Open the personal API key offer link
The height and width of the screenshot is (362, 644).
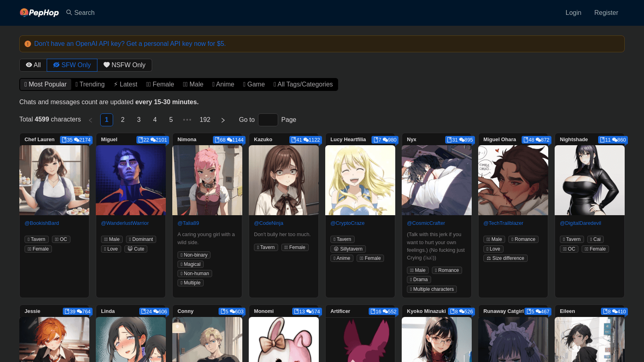pos(130,44)
